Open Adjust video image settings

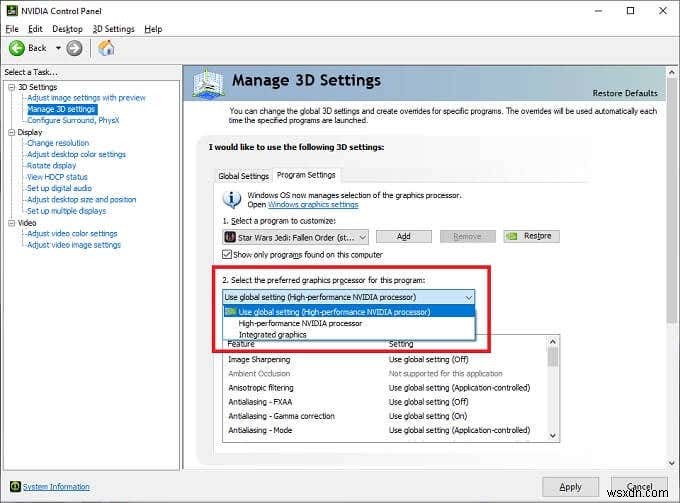click(x=74, y=245)
